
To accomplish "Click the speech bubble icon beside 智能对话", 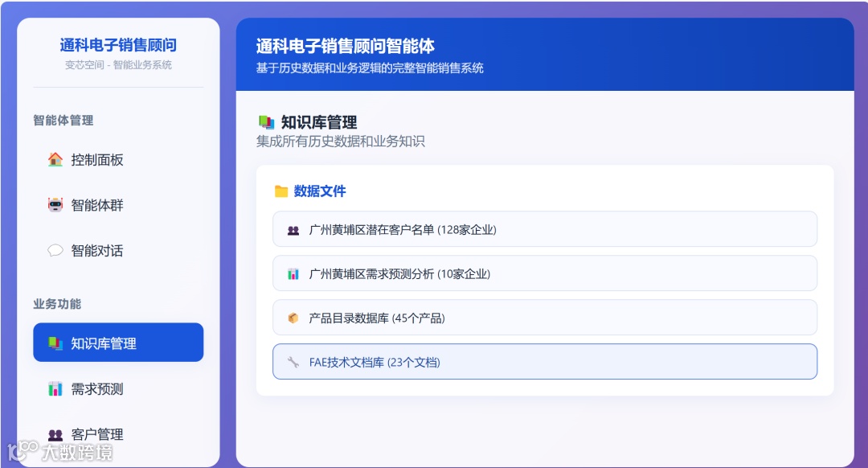I will [55, 250].
